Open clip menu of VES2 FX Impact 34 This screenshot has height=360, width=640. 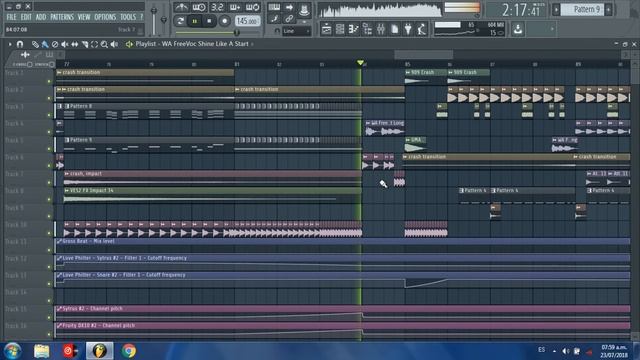point(67,191)
